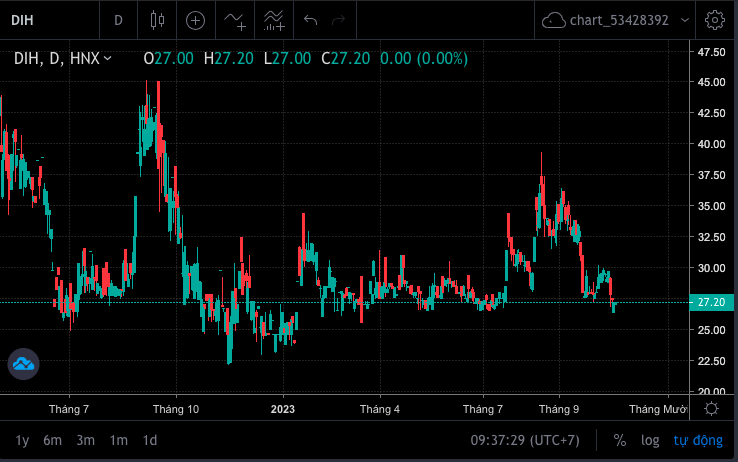Screen dimensions: 738x462
Task: Click the 09:37:29 (UTC+7) timezone button
Action: (x=525, y=440)
